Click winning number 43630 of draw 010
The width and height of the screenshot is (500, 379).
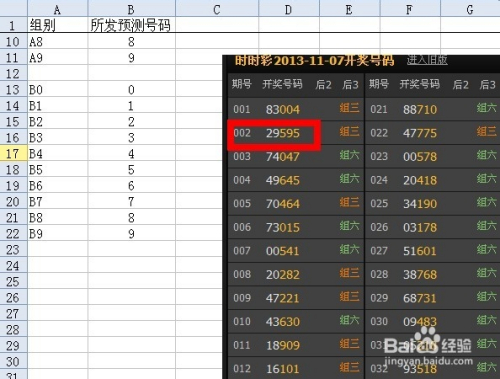(283, 322)
